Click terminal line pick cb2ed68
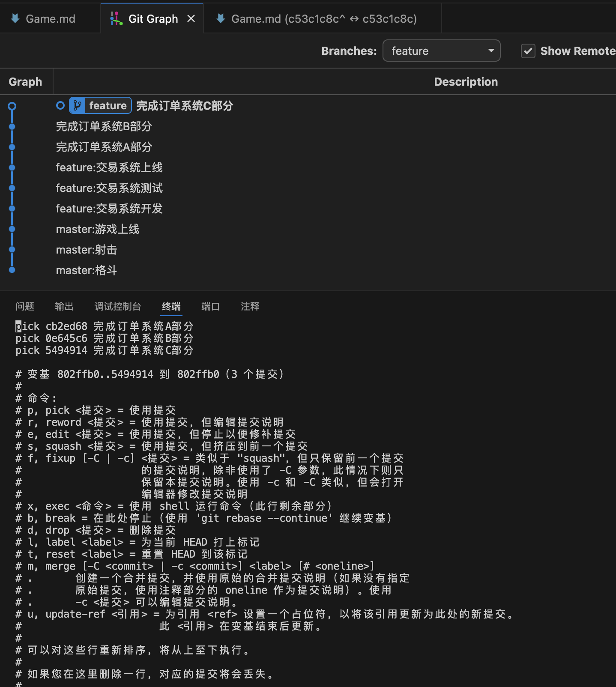 105,326
